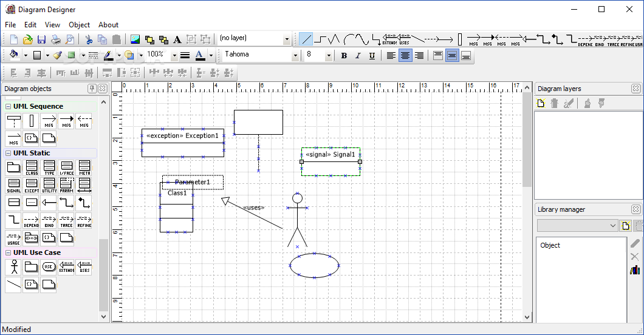
Task: Collapse the UML Use Case group
Action: pyautogui.click(x=9, y=252)
